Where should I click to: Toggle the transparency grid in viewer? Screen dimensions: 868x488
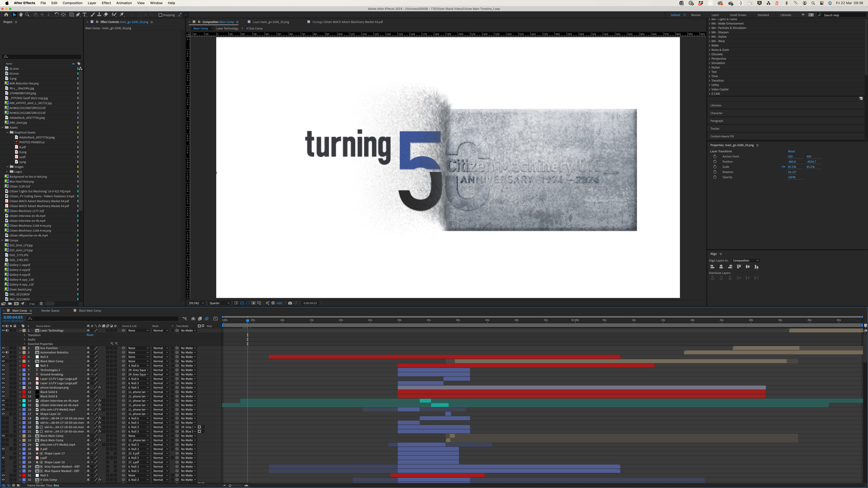point(242,303)
